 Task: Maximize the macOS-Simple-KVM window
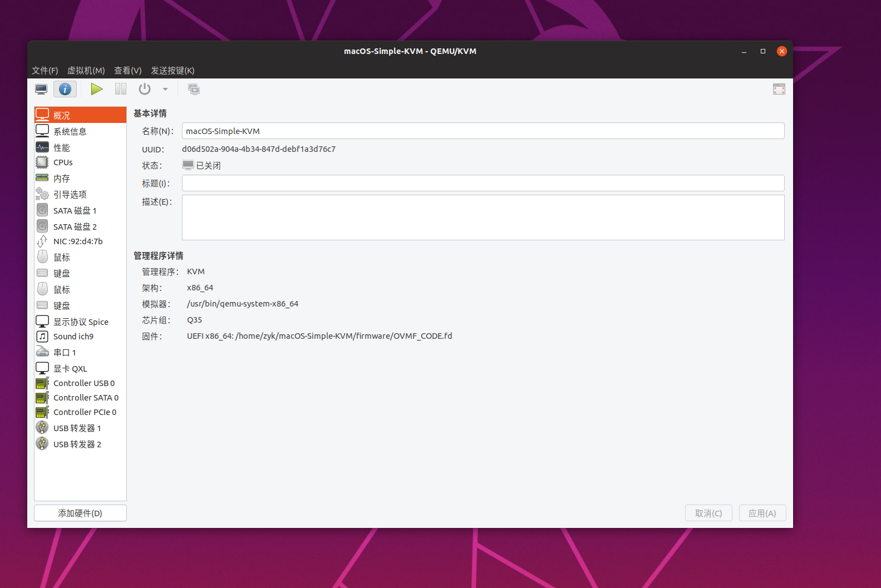(x=763, y=51)
